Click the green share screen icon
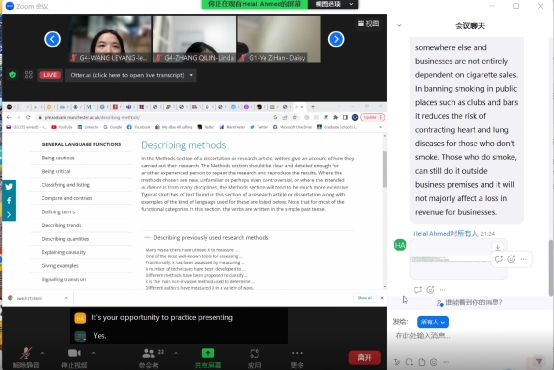The height and width of the screenshot is (370, 554). click(x=208, y=353)
